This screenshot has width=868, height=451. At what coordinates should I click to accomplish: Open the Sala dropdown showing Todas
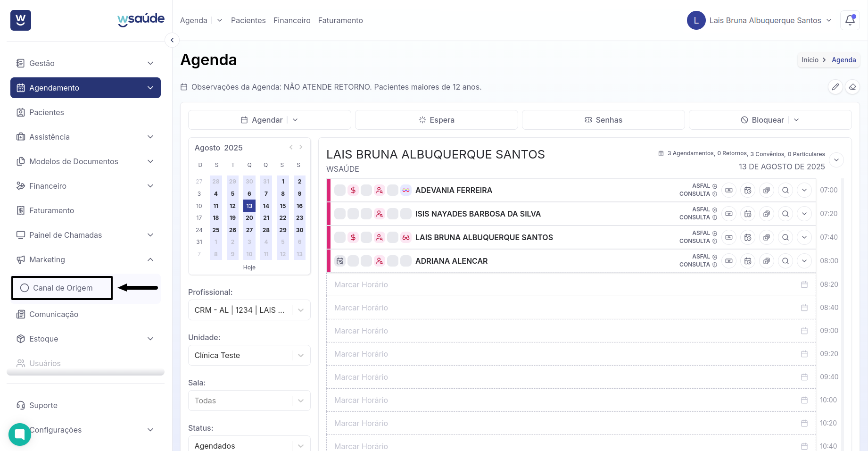(249, 401)
